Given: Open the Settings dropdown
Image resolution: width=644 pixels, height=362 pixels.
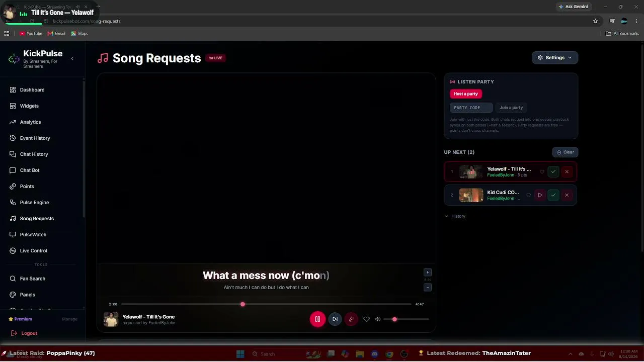Looking at the screenshot, I should 555,58.
